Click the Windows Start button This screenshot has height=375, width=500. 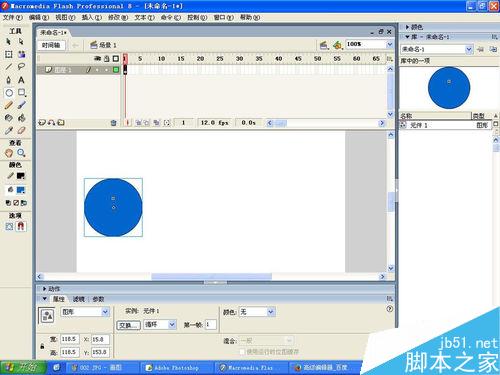coord(23,368)
